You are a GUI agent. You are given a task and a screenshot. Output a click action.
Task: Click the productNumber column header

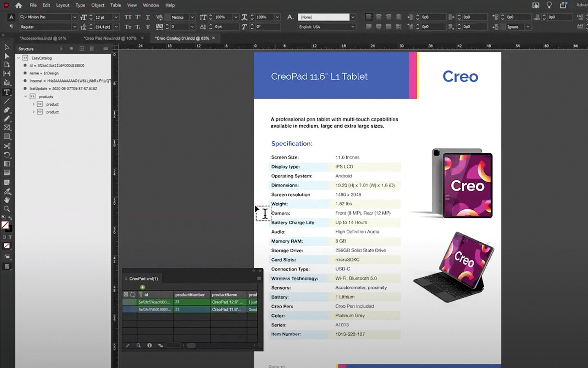point(192,294)
